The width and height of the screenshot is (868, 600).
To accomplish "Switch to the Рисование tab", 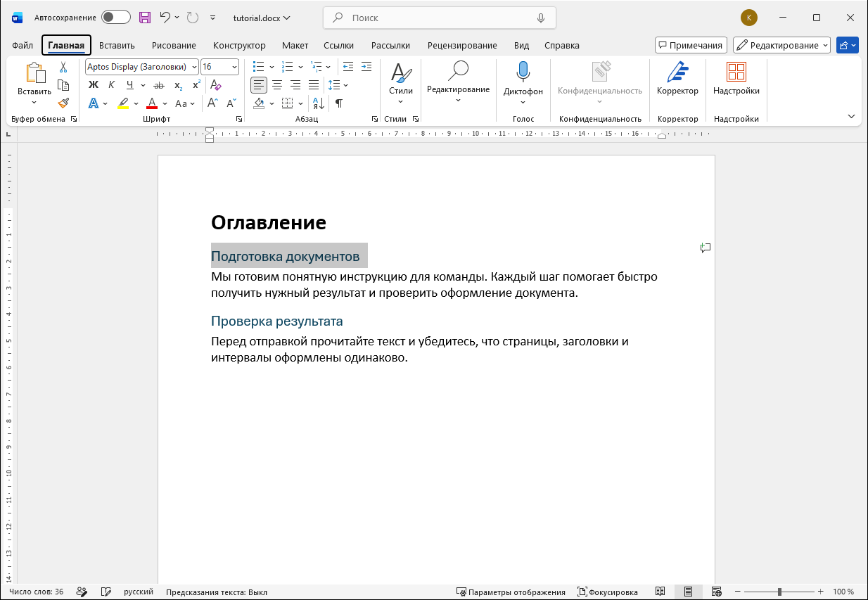I will pos(174,46).
